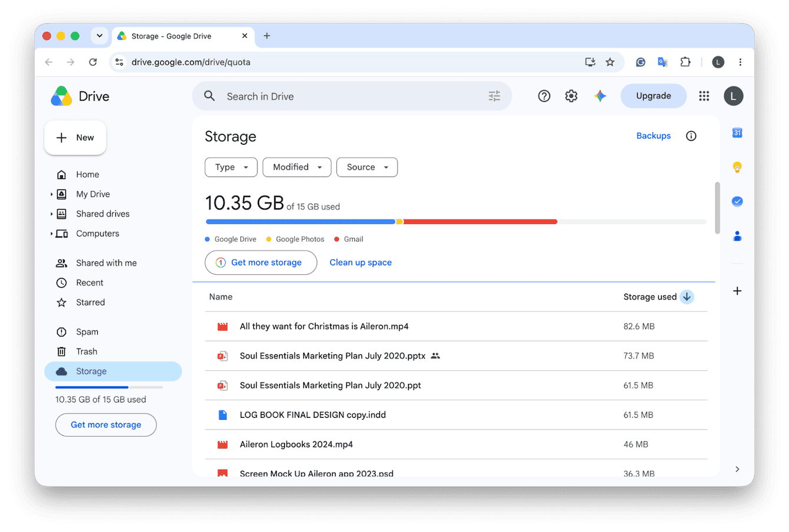
Task: Click Get more storage below the storage bar
Action: 261,262
